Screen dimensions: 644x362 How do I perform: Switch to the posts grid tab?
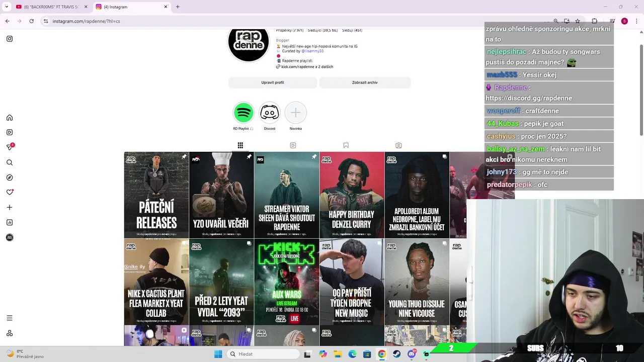tap(240, 145)
